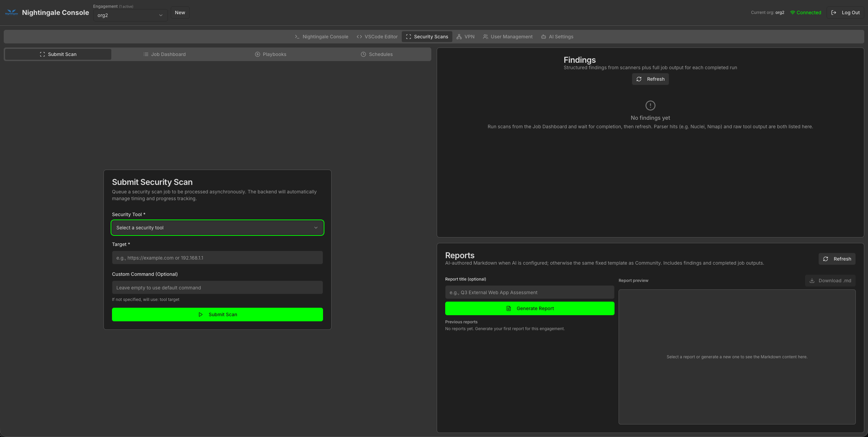The width and height of the screenshot is (868, 437).
Task: Click the chevron arrow of the org2 selector
Action: pyautogui.click(x=161, y=15)
